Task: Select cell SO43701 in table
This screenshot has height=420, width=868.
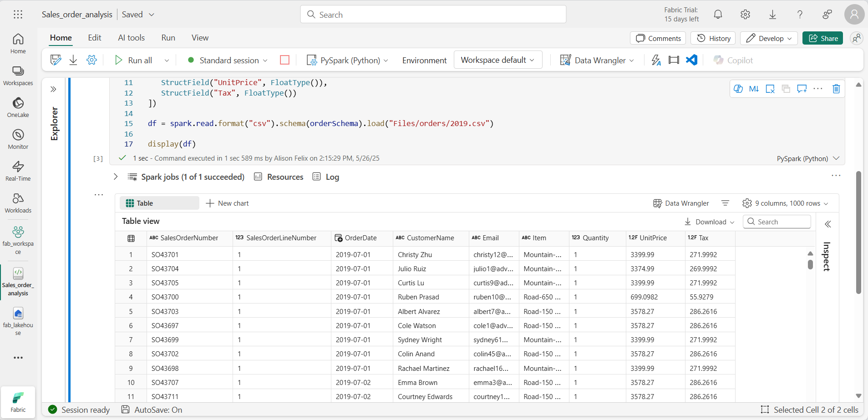Action: pyautogui.click(x=190, y=254)
